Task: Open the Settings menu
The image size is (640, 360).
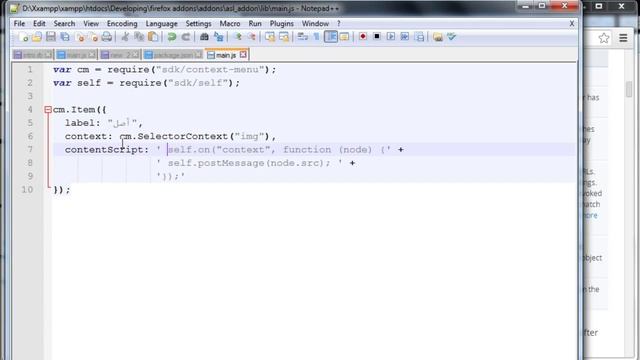Action: [x=198, y=24]
